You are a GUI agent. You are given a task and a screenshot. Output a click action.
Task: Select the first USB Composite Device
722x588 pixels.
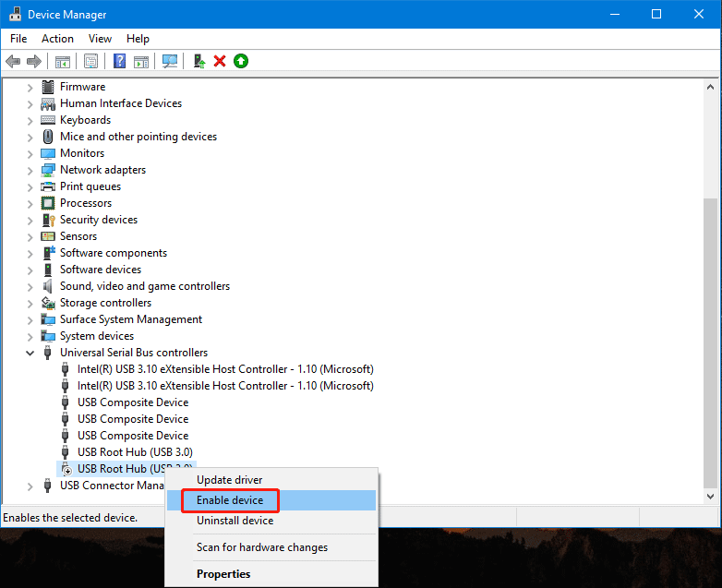click(133, 402)
